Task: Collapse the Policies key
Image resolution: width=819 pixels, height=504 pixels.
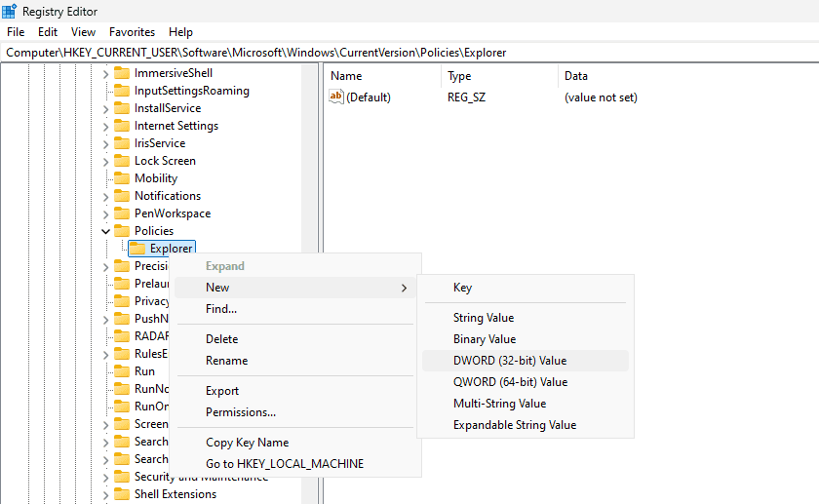Action: 105,231
